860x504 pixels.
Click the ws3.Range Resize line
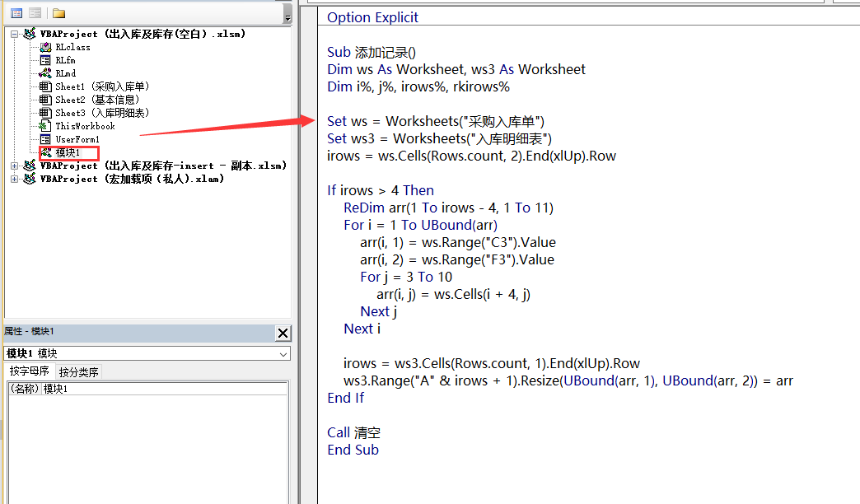coord(568,380)
